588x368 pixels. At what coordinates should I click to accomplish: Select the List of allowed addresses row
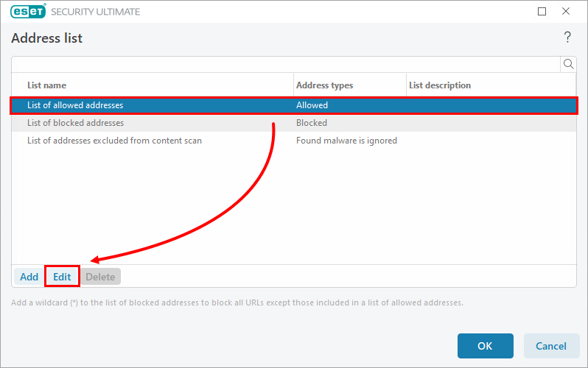(x=75, y=105)
